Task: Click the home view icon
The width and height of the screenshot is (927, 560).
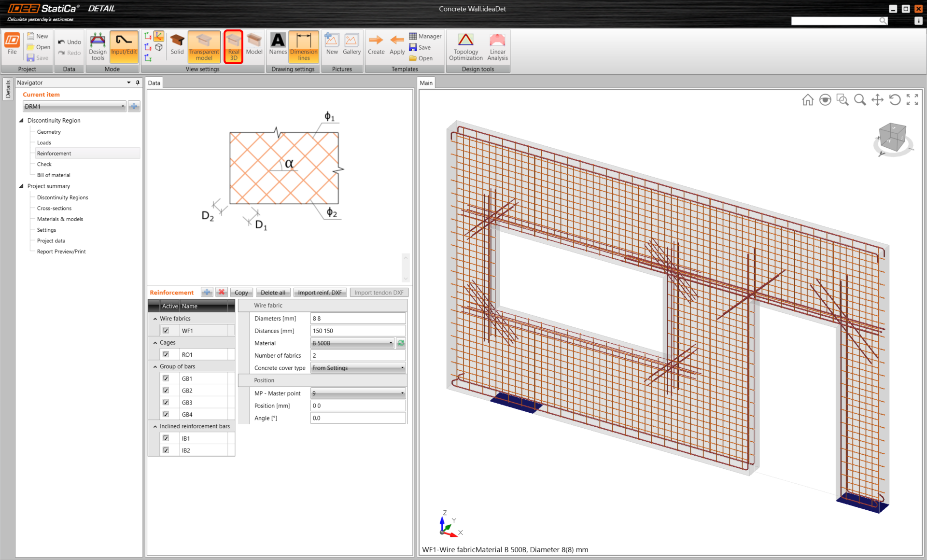Action: (807, 100)
